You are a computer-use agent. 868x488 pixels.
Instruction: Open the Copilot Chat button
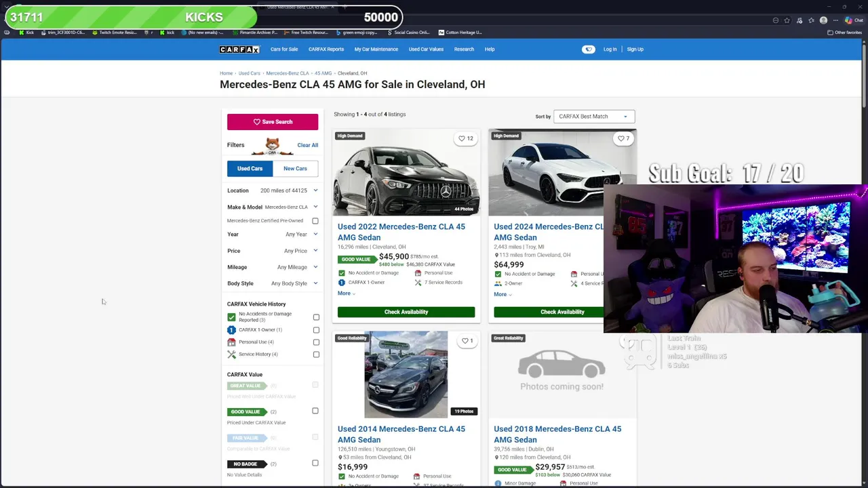tap(854, 20)
